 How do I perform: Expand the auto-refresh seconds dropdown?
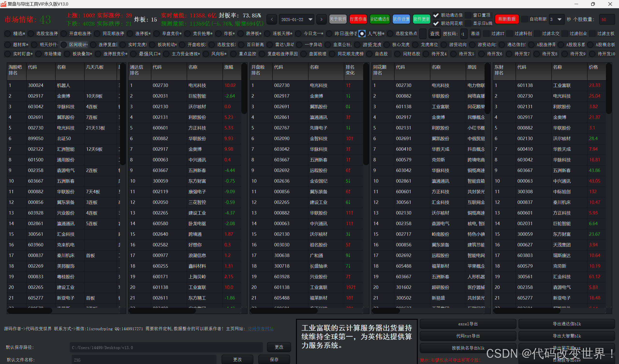(x=559, y=19)
